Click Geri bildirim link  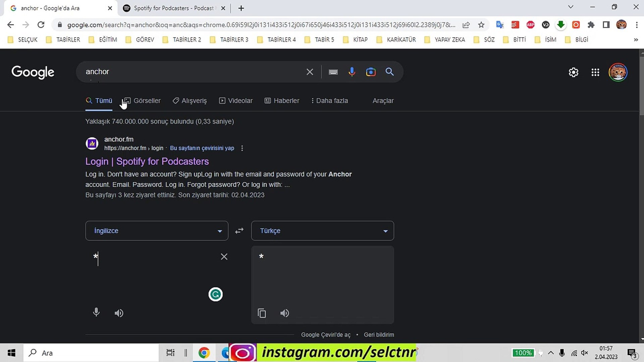379,335
